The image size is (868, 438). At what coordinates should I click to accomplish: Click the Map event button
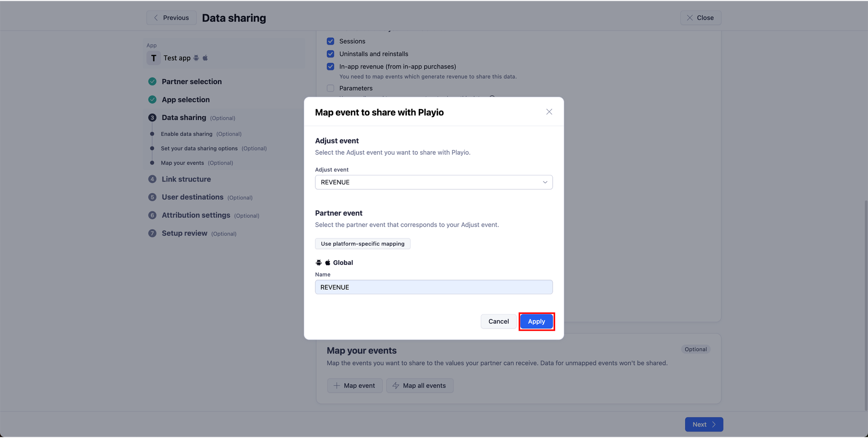(355, 385)
